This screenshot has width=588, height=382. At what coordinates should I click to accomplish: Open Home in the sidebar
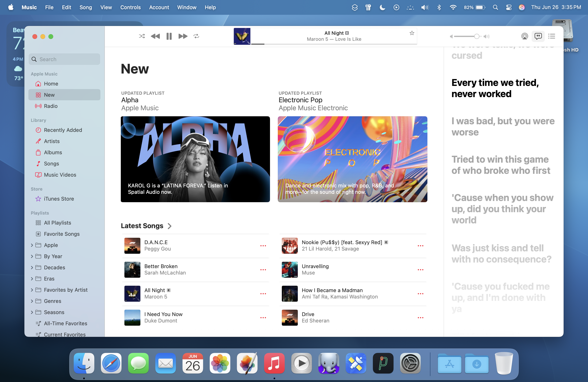click(x=64, y=84)
